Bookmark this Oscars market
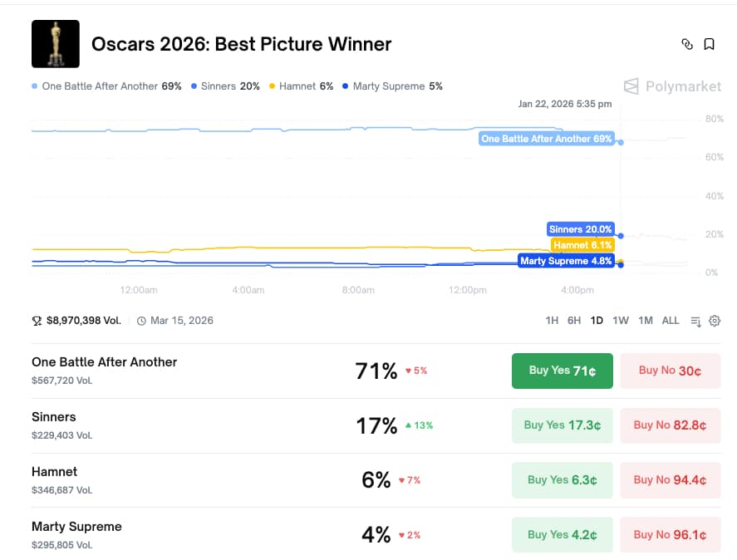The image size is (737, 560). tap(710, 44)
